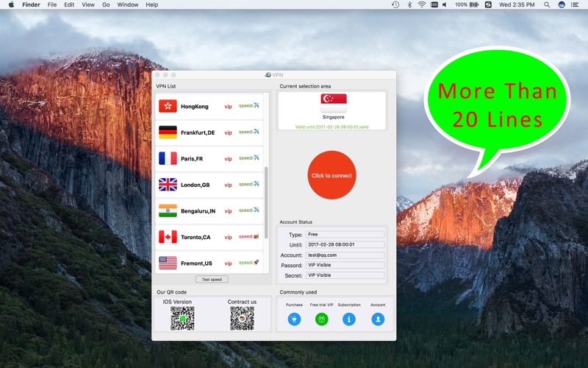588x368 pixels.
Task: Open Purchase cart icon
Action: click(x=295, y=319)
